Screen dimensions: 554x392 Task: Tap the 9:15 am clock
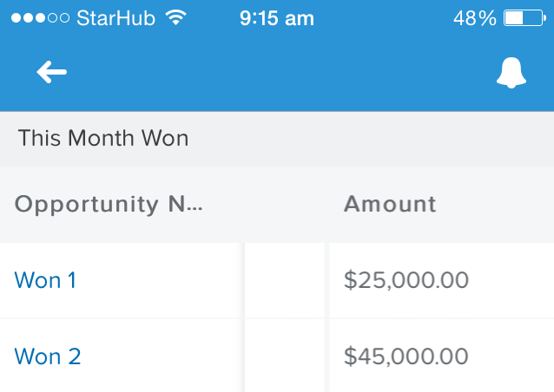277,17
